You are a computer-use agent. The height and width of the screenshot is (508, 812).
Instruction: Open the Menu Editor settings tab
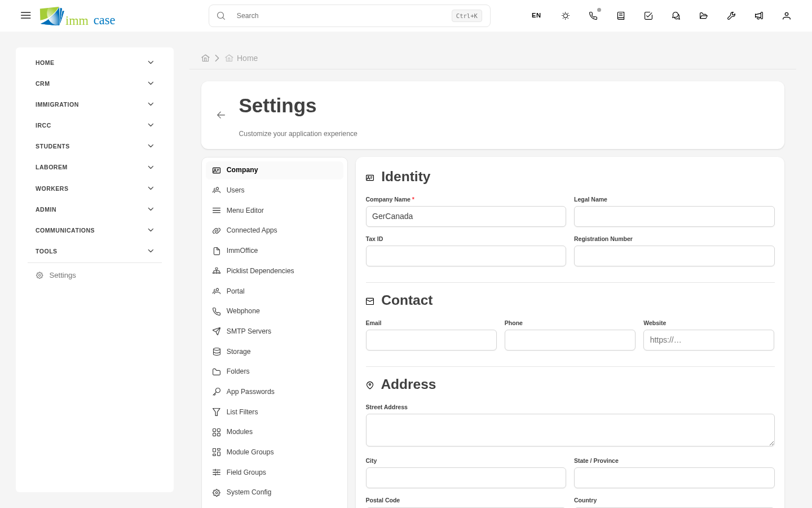(275, 211)
